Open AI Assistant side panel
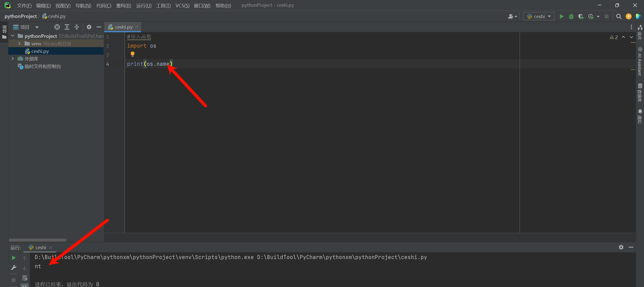 click(x=640, y=61)
